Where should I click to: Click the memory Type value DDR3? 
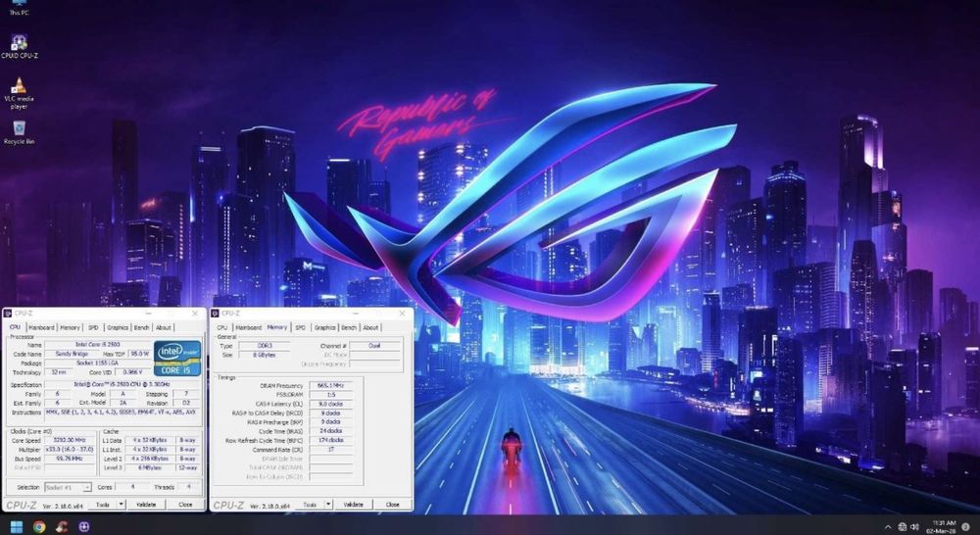(265, 346)
